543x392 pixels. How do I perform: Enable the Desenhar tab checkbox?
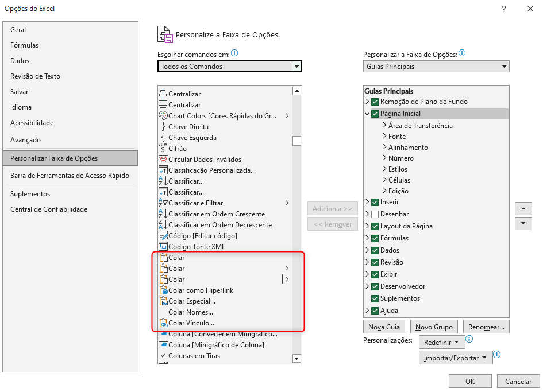pyautogui.click(x=375, y=214)
